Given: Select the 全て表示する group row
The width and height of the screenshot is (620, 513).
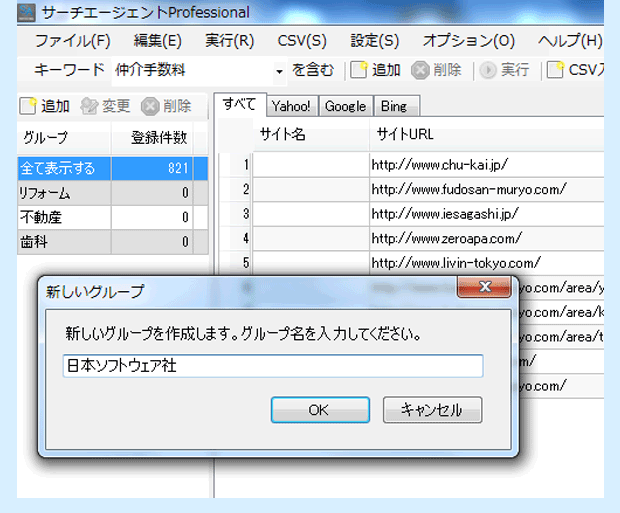Looking at the screenshot, I should point(113,168).
